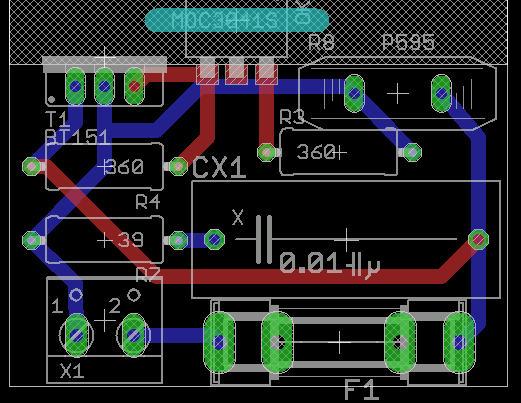Click the X1 connector name label
The image size is (521, 403).
pyautogui.click(x=72, y=371)
